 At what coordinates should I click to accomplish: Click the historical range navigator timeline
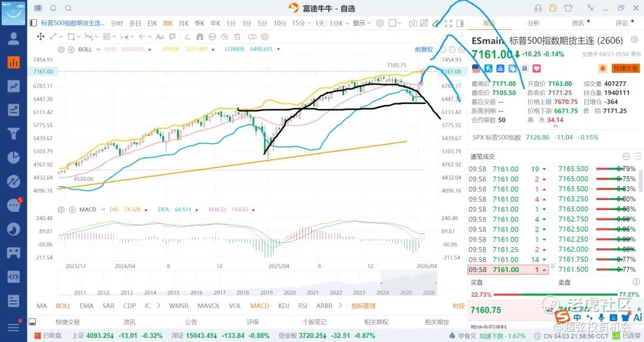247,284
